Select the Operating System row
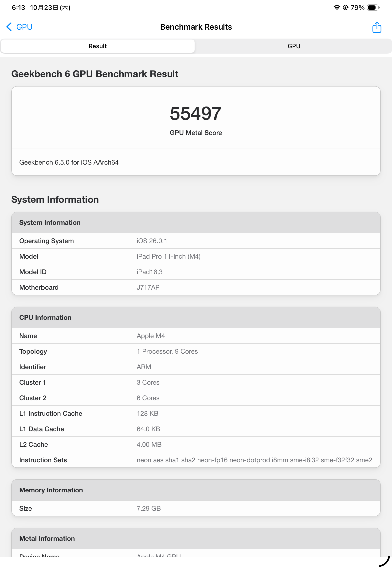This screenshot has width=392, height=569. click(196, 241)
